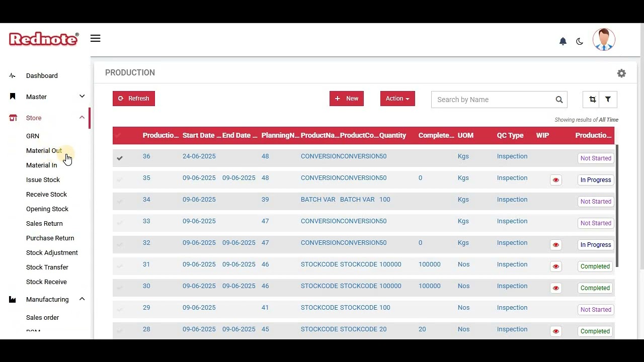View WIP eye for production 30
The image size is (644, 362).
click(x=555, y=288)
